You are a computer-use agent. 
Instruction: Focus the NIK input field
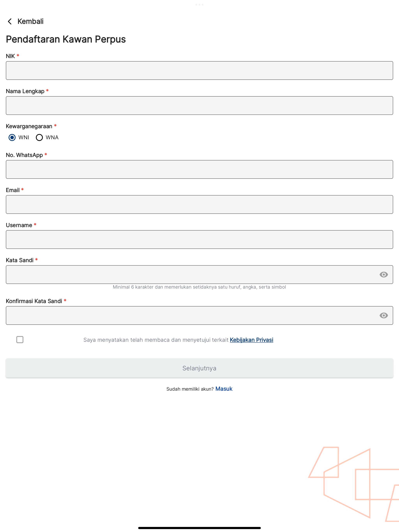199,70
